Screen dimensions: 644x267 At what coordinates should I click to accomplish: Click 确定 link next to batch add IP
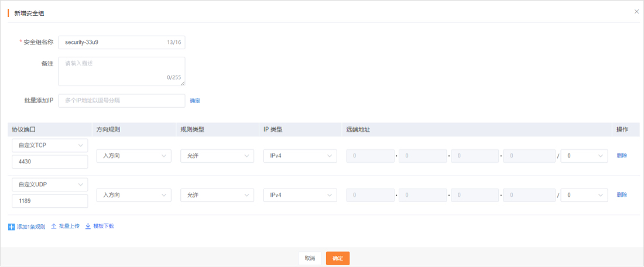(x=195, y=101)
